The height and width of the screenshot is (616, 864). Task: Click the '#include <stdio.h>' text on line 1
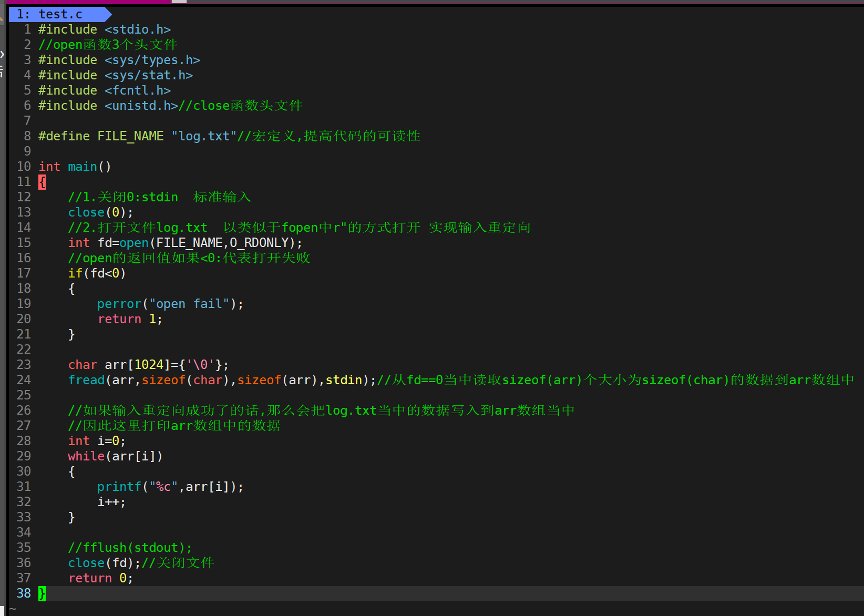click(x=105, y=29)
